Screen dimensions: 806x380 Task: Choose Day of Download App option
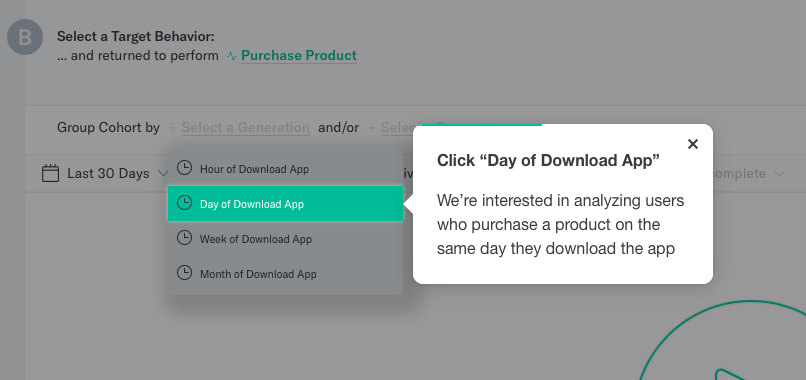click(285, 204)
